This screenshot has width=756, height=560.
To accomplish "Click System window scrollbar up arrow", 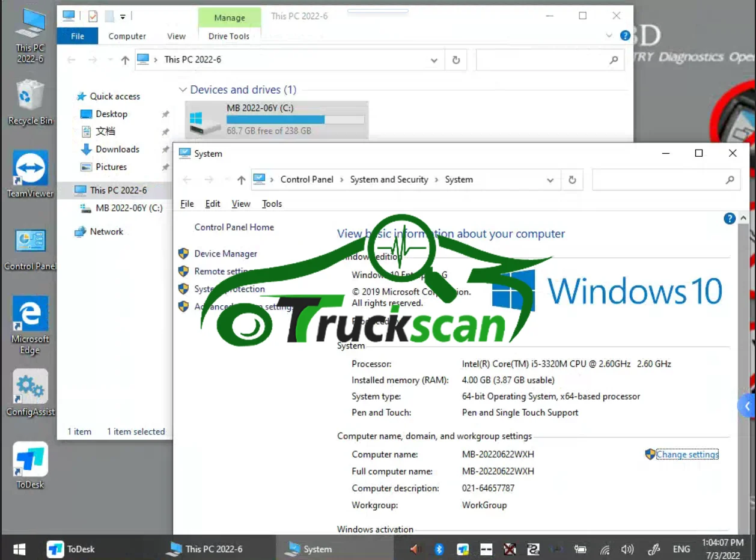I will pos(745,219).
